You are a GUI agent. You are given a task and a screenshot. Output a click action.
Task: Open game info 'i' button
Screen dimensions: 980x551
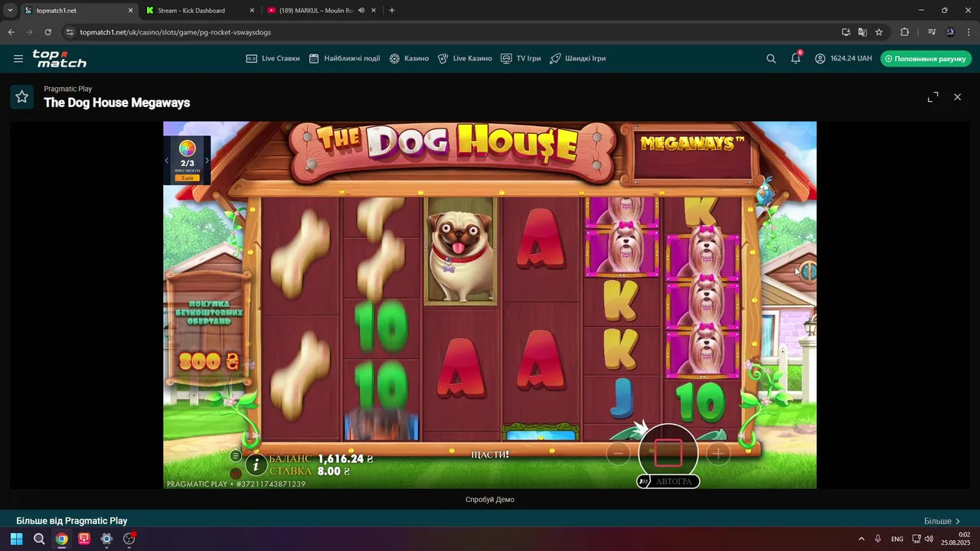click(256, 464)
